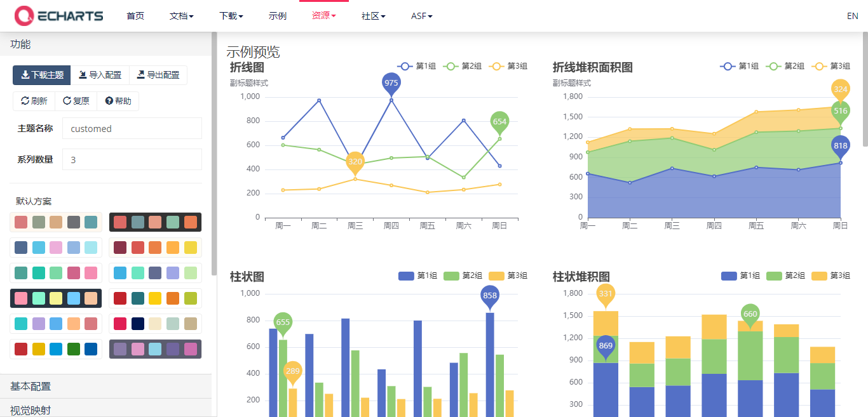Click the blue 818 marker pin
This screenshot has width=868, height=417.
(x=841, y=146)
